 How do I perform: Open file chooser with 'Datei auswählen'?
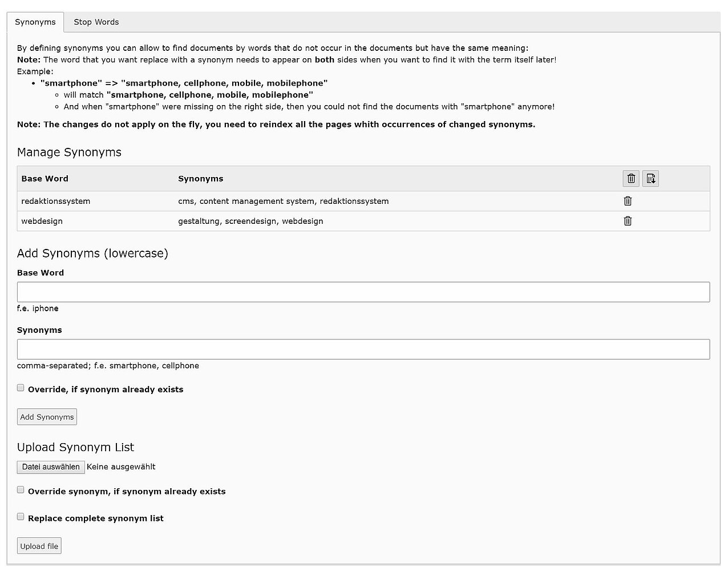click(x=51, y=467)
